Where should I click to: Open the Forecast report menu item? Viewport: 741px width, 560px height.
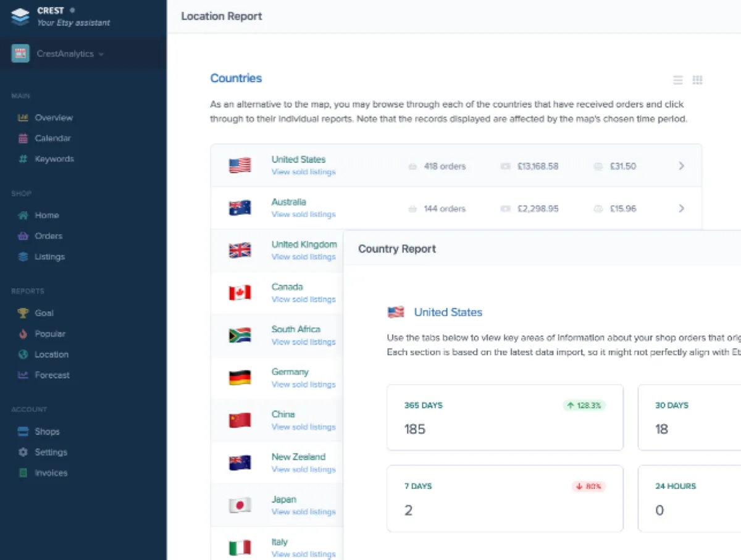pos(52,375)
